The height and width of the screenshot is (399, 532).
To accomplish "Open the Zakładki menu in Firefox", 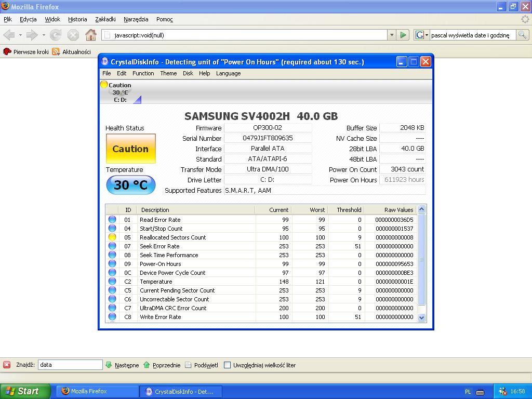I will click(x=105, y=19).
